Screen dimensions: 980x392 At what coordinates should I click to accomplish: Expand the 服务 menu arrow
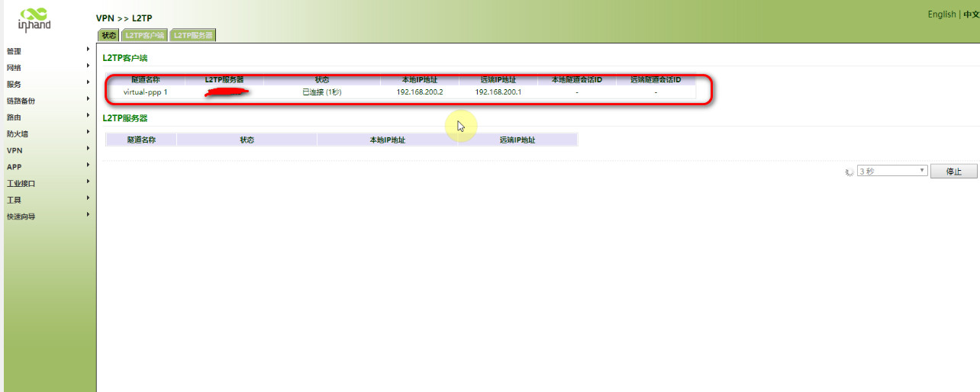click(89, 82)
